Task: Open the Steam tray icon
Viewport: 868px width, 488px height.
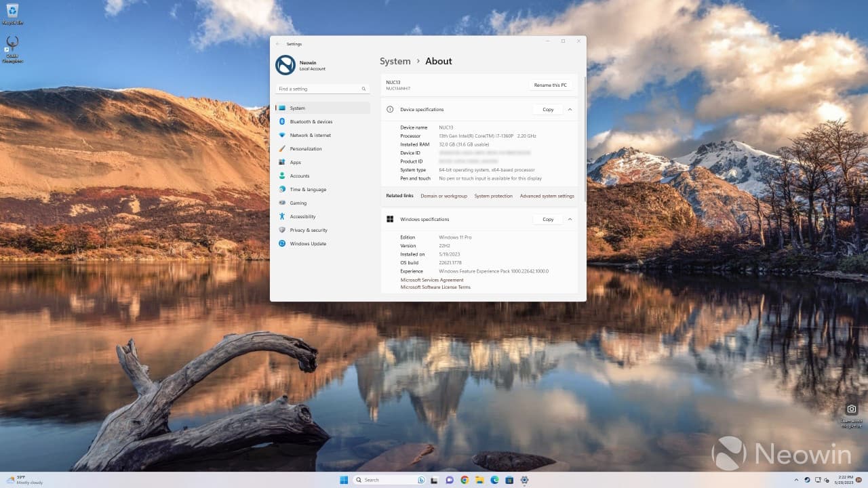Action: pos(808,480)
